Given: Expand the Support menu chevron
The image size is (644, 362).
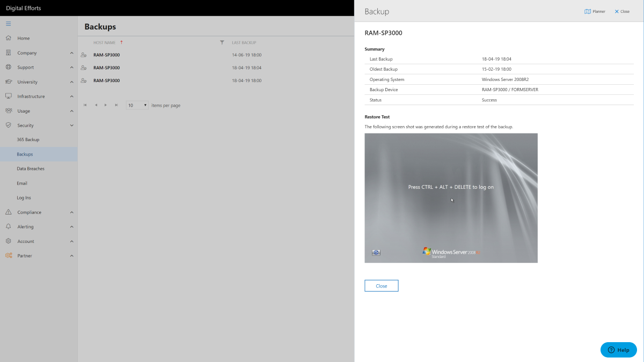Looking at the screenshot, I should 72,67.
